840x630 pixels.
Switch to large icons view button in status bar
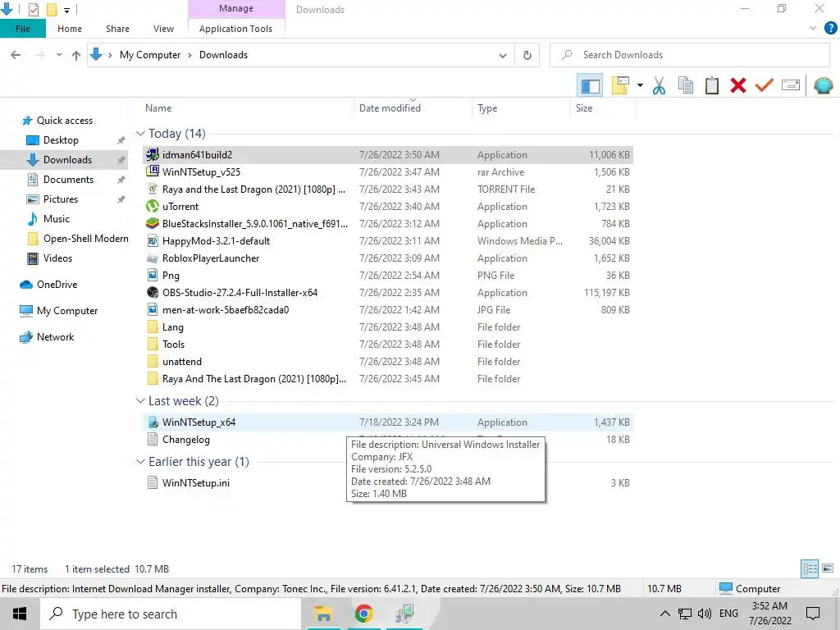pyautogui.click(x=827, y=568)
